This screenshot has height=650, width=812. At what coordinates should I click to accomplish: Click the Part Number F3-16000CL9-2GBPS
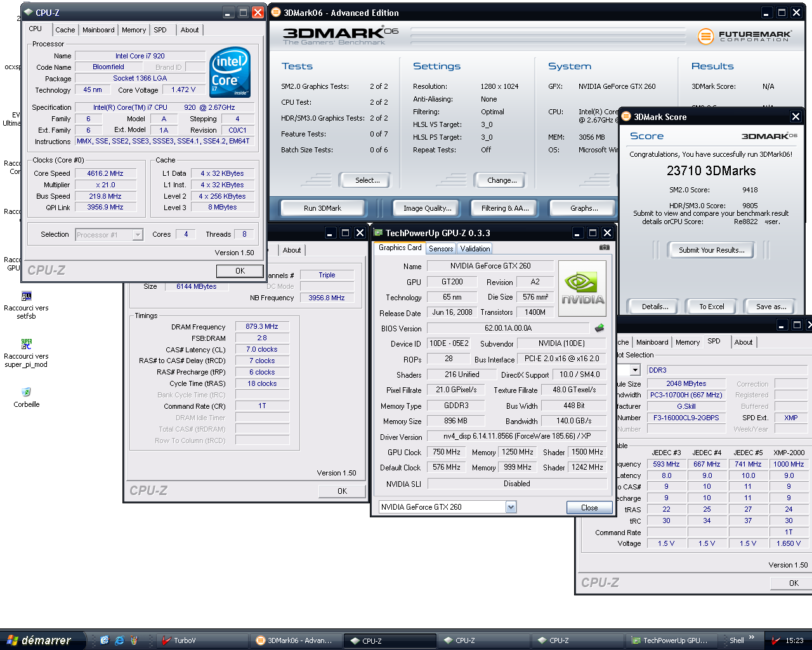pyautogui.click(x=686, y=418)
